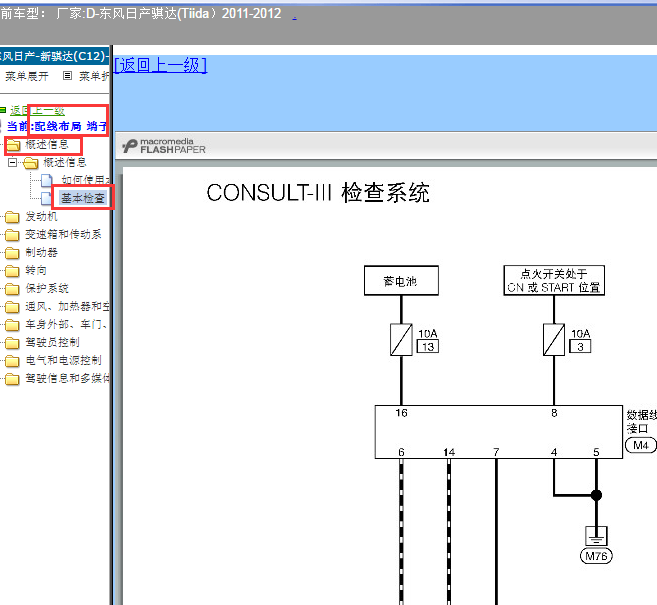Select the top-level 概述信息 tree entry
Viewport: 657px width, 605px height.
(47, 145)
